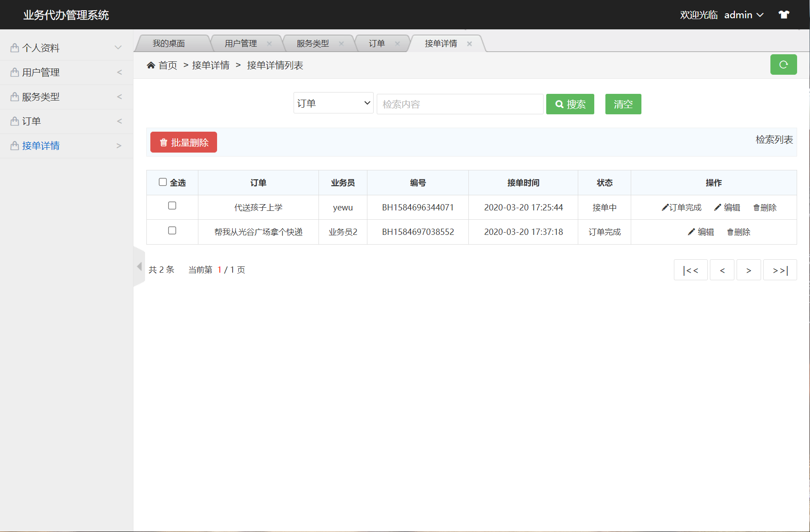
Task: Type in the 检索内容 search input
Action: [459, 104]
